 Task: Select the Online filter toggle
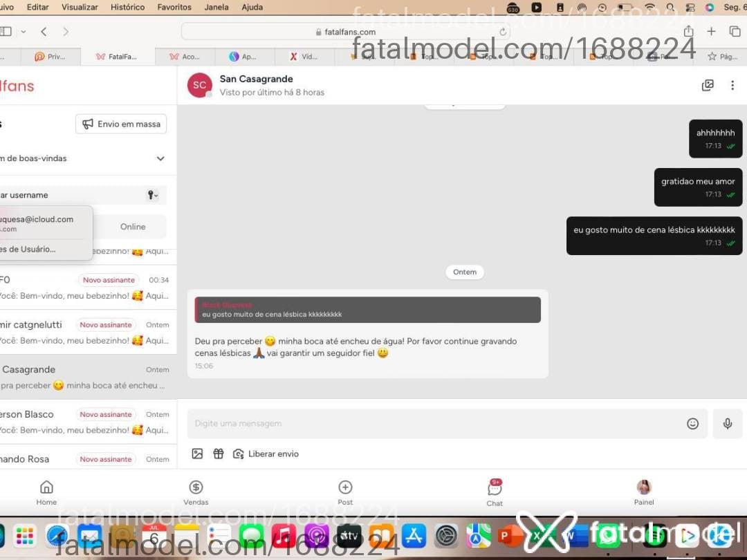[x=133, y=227]
